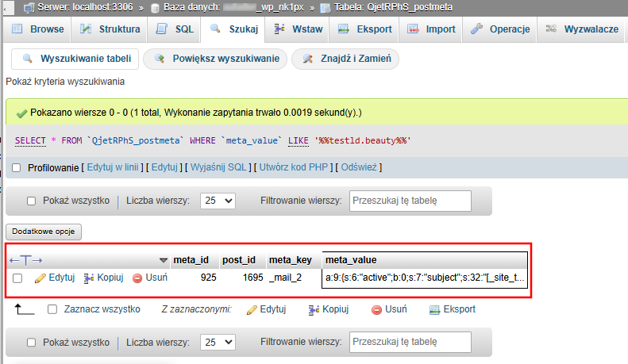Click the Wyzwalacze triggers icon
This screenshot has width=628, height=364.
[551, 29]
